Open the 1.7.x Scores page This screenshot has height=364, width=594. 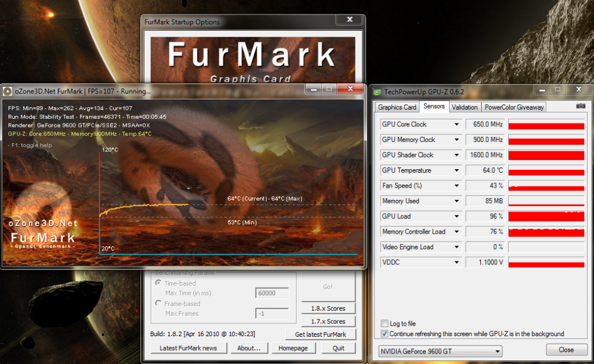tap(328, 321)
